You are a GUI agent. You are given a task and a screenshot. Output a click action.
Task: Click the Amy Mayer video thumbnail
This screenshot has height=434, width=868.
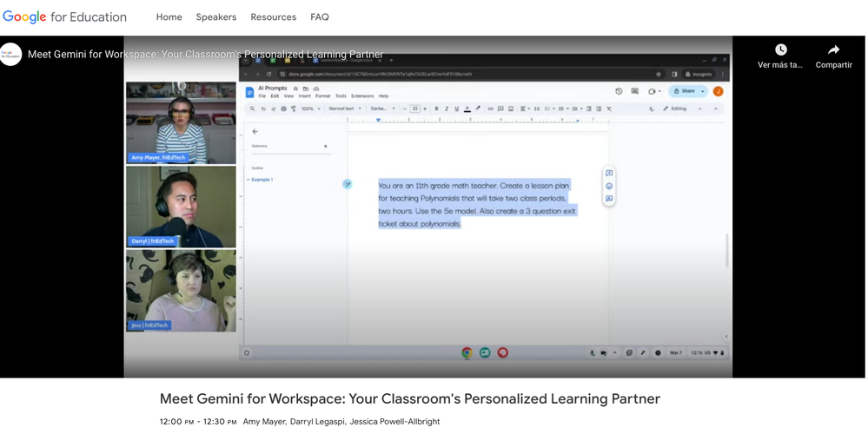[x=181, y=122]
